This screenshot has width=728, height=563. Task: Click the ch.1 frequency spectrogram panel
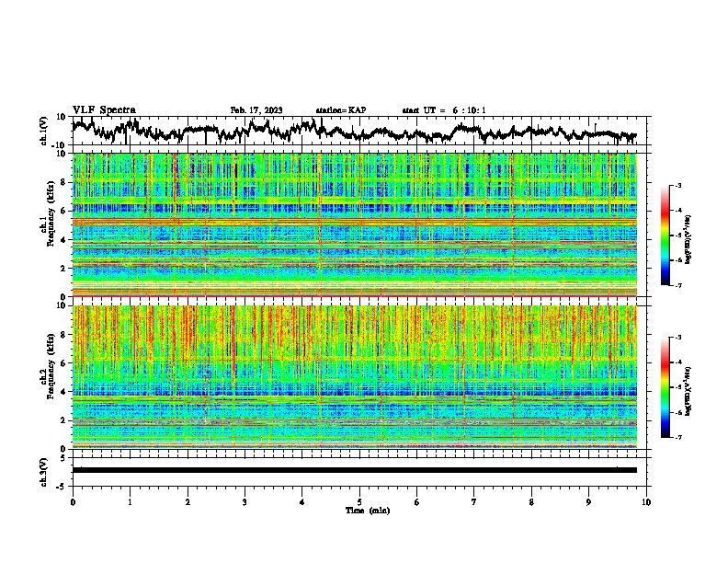tap(355, 224)
